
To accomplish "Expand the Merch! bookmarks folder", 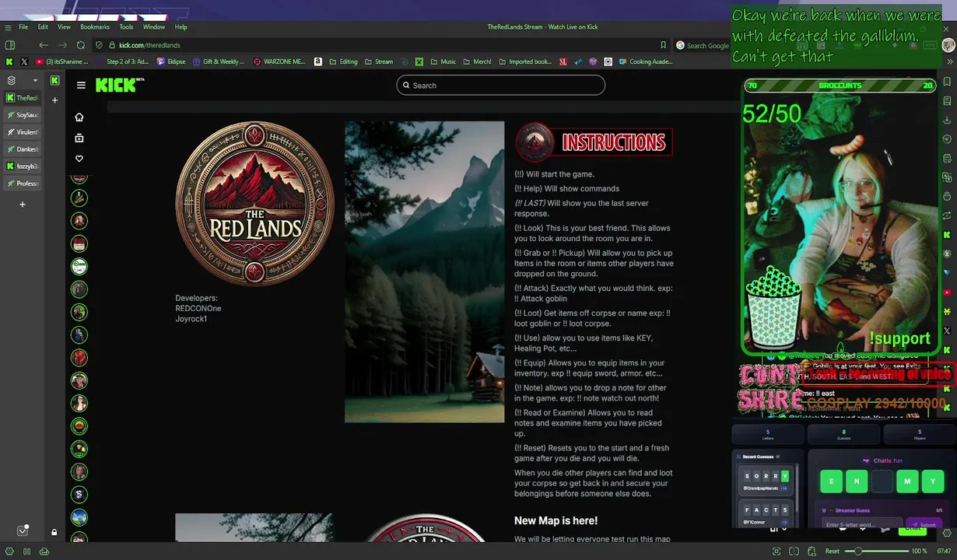I will coord(477,61).
